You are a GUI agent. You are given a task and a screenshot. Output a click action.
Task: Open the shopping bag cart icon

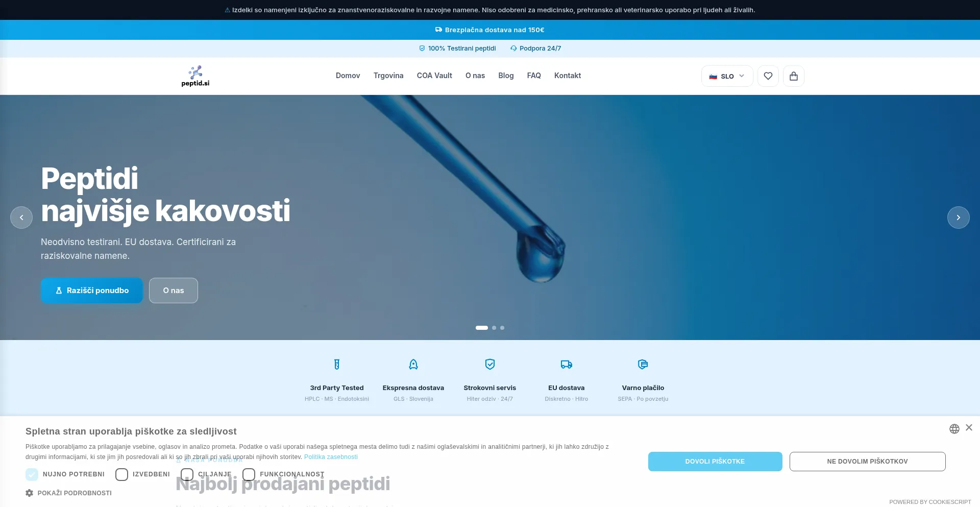(x=794, y=76)
